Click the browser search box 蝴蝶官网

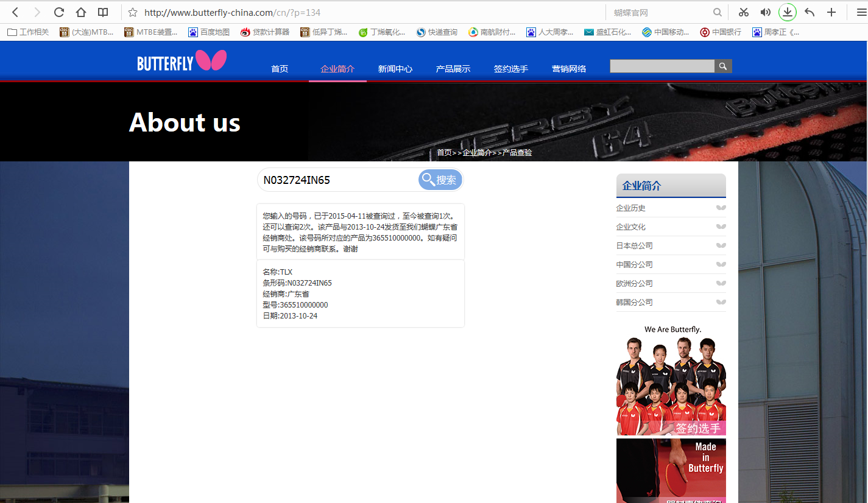(661, 12)
